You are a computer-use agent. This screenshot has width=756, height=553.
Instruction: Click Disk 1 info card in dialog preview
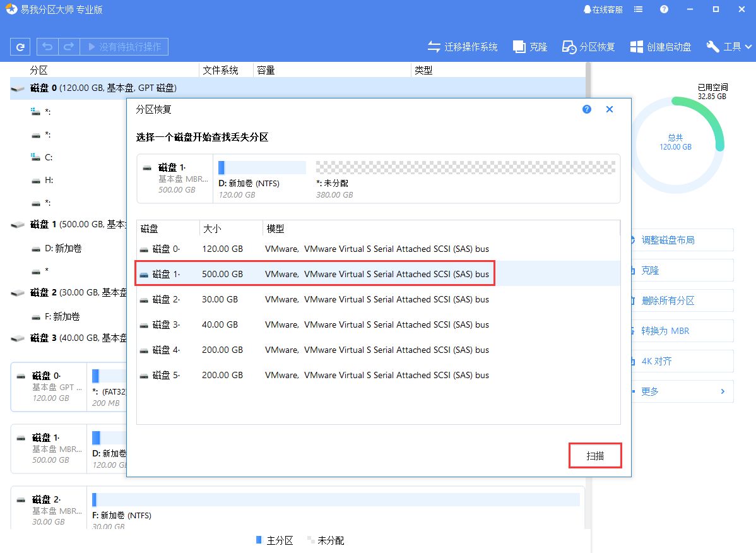(175, 179)
